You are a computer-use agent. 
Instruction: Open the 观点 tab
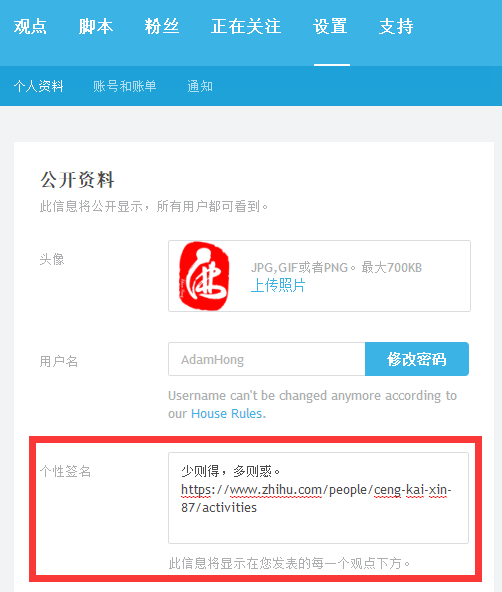pos(30,26)
